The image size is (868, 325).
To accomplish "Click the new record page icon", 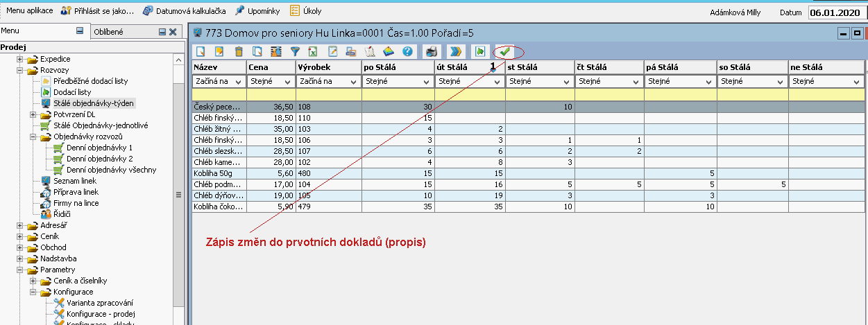I will 201,51.
